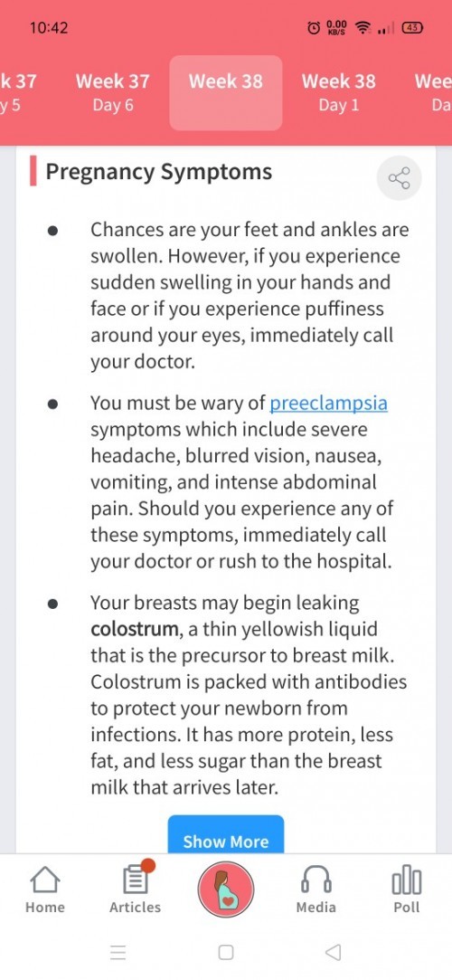Expand content with Show More button
The height and width of the screenshot is (980, 452).
[226, 835]
